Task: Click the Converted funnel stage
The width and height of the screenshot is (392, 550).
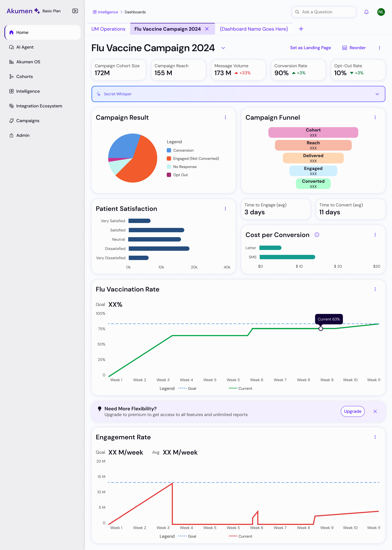Action: (x=313, y=184)
